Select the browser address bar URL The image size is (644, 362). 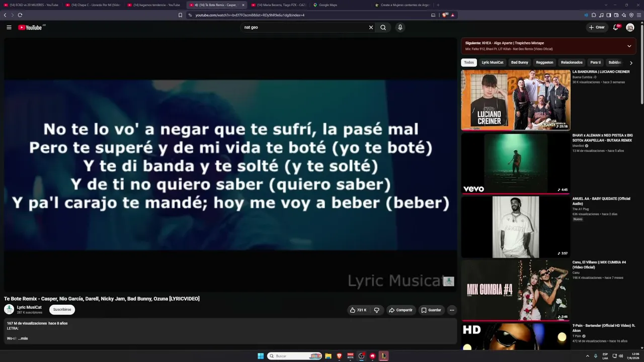250,15
